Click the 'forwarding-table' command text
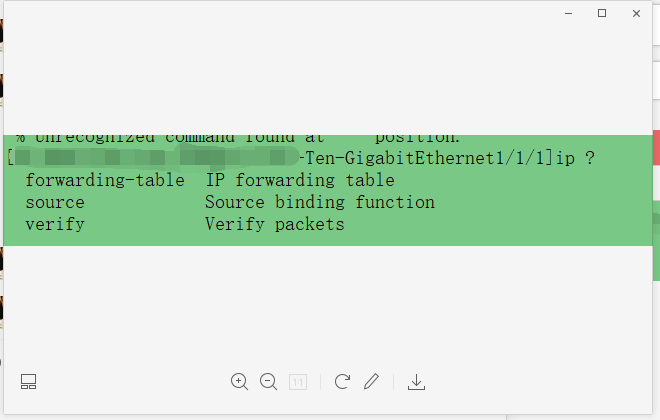Image resolution: width=660 pixels, height=420 pixels. click(105, 180)
